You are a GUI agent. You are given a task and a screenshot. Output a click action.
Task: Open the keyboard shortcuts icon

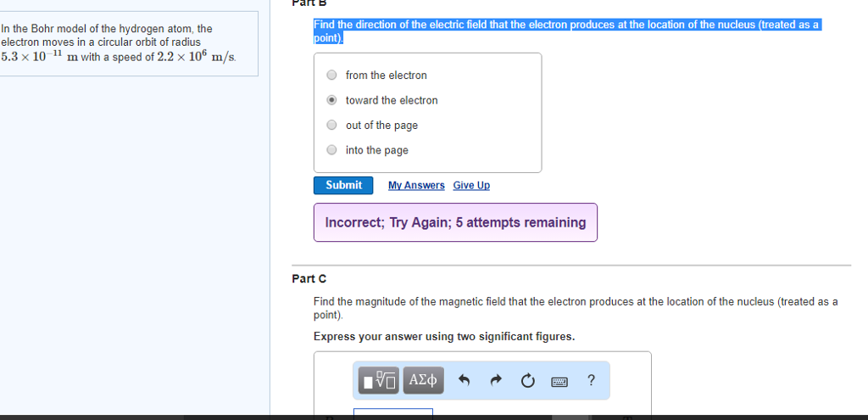pyautogui.click(x=559, y=381)
